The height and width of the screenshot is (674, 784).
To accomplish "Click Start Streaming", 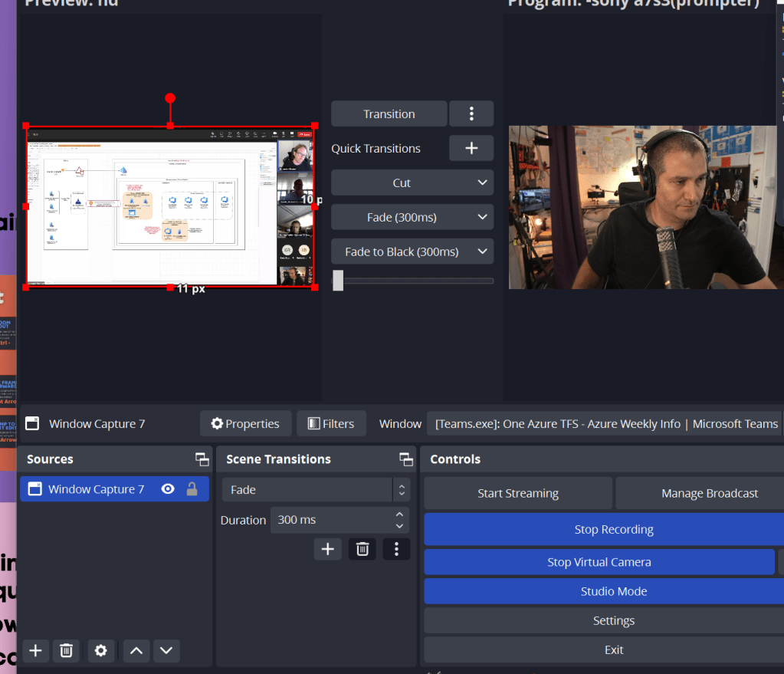I will (x=518, y=493).
